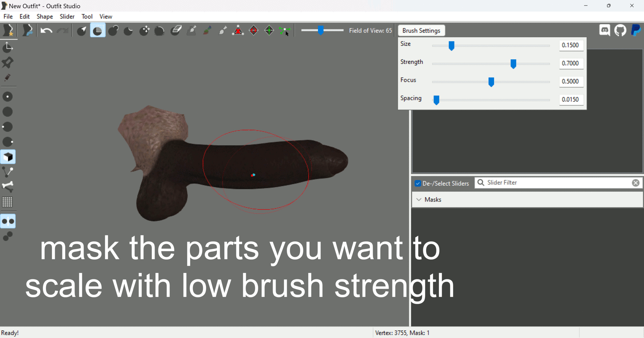The width and height of the screenshot is (644, 338).
Task: Click the Field of View slider handle
Action: [321, 31]
